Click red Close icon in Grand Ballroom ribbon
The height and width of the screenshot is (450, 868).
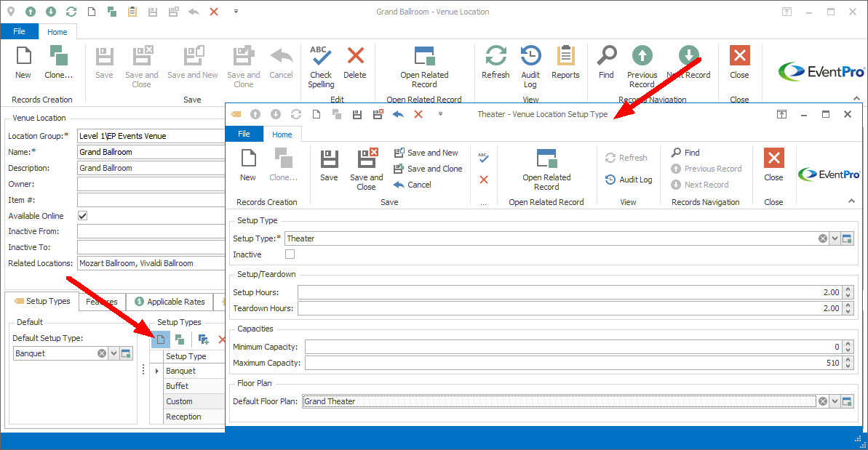pyautogui.click(x=739, y=56)
